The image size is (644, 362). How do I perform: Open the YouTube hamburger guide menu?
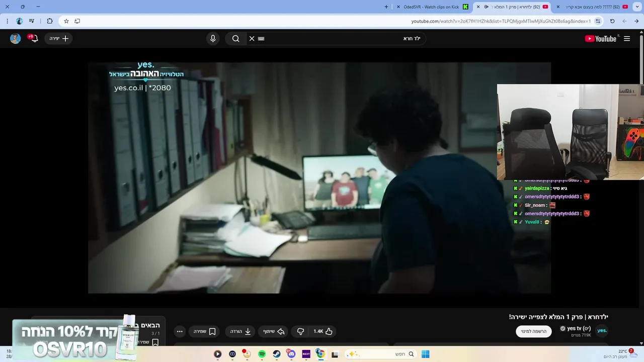[627, 39]
